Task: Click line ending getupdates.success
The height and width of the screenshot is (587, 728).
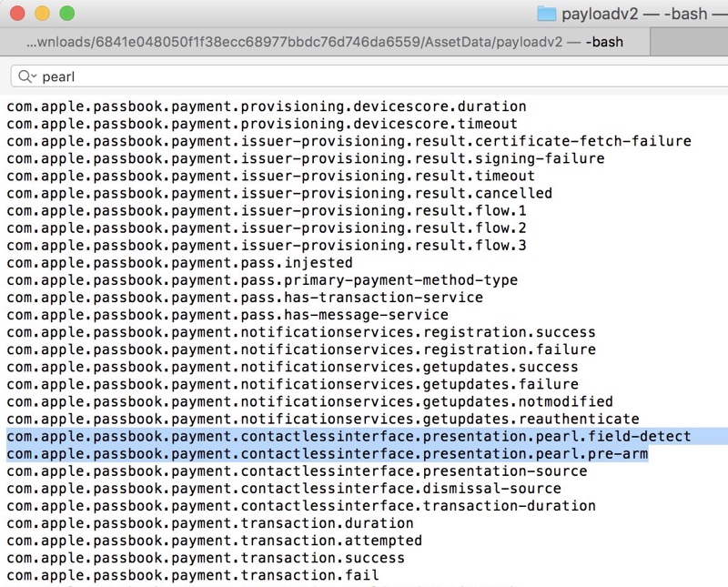Action: 292,367
